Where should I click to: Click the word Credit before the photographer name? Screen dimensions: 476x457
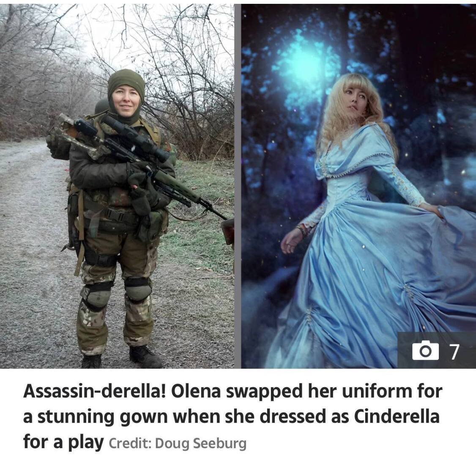[x=129, y=443]
